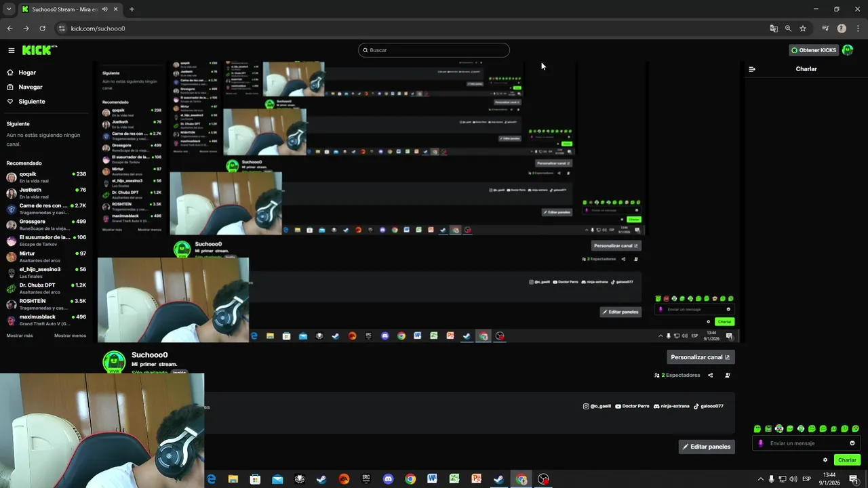Open recommended channel qoqsik
Screen dimensions: 868x488
click(x=46, y=178)
